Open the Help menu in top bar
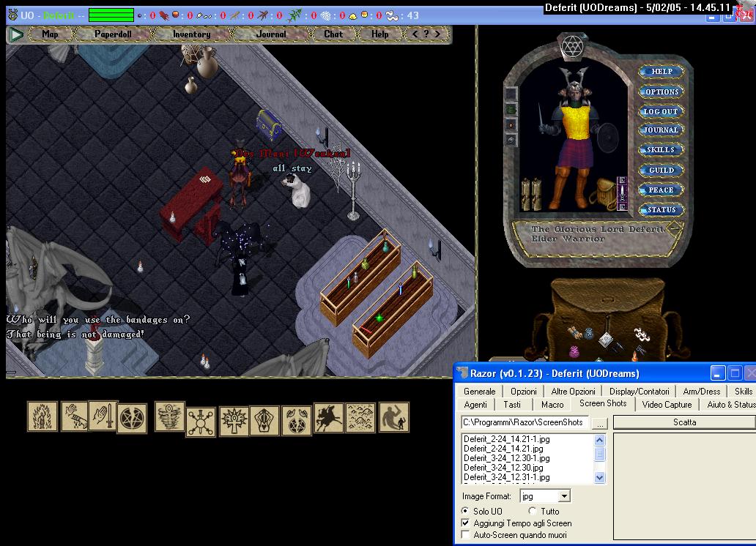 [380, 34]
